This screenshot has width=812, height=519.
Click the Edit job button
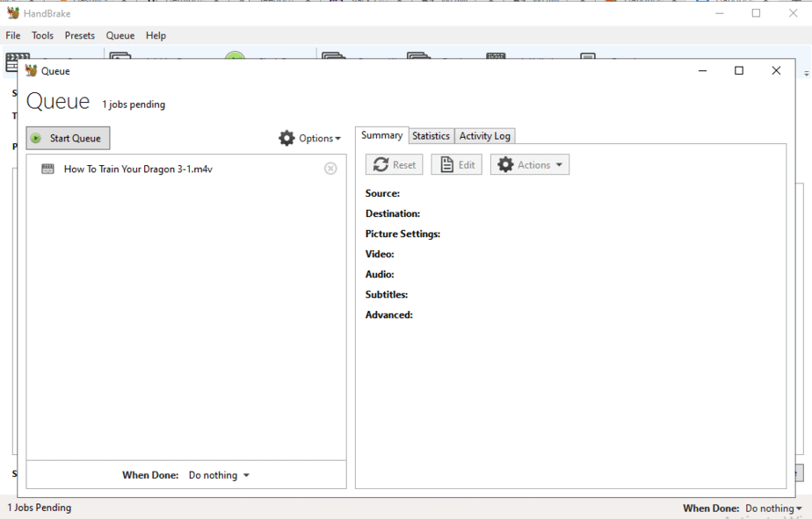(x=457, y=165)
